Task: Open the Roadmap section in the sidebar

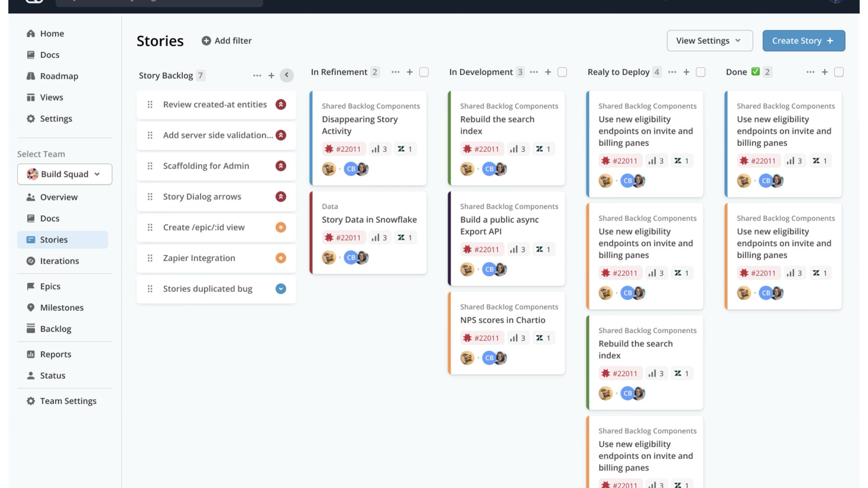Action: coord(59,76)
